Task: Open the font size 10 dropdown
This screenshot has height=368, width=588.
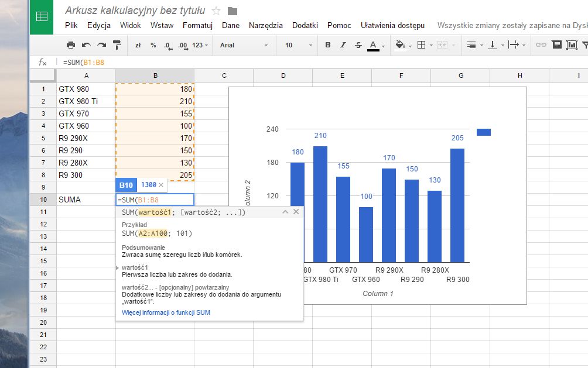Action: tap(298, 45)
